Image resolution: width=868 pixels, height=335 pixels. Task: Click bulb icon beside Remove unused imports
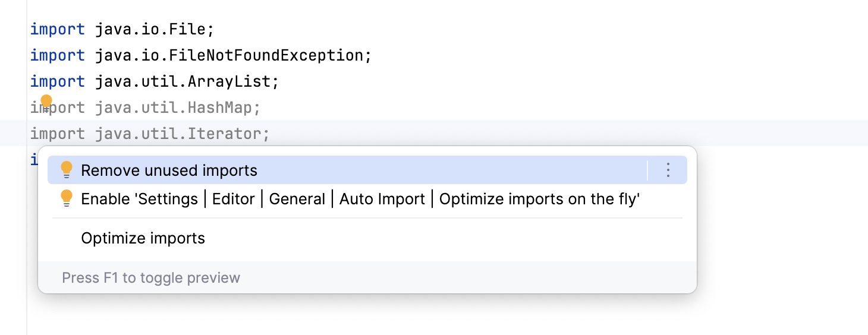[67, 170]
